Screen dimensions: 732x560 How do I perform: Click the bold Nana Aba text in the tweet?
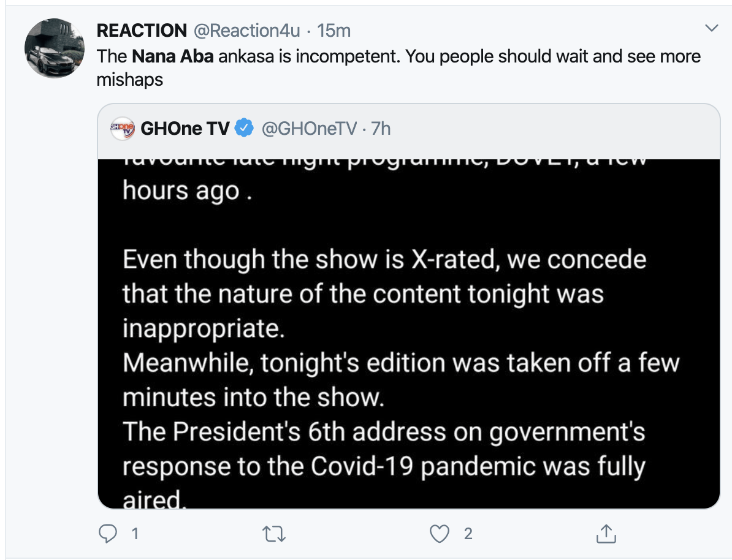[173, 56]
